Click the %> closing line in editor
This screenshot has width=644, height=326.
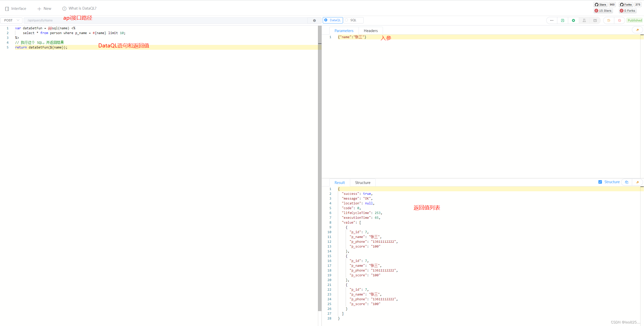pyautogui.click(x=17, y=38)
